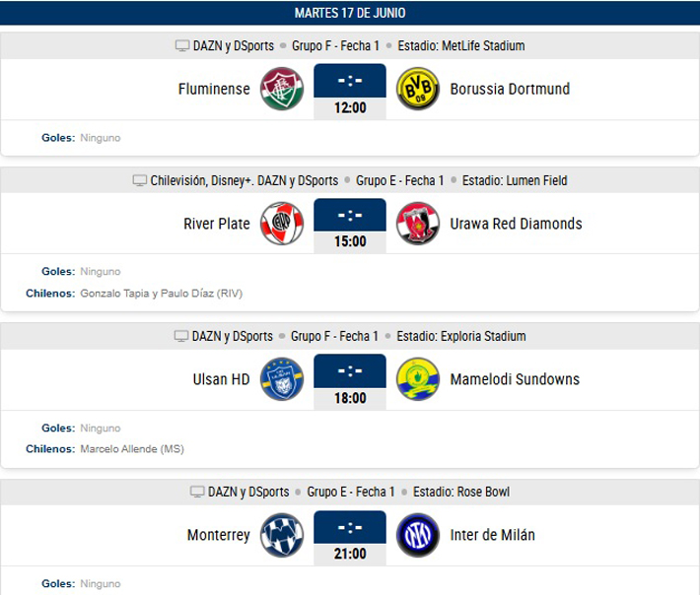The height and width of the screenshot is (595, 700).
Task: Select the Mamelodi Sundowns team name
Action: coord(515,379)
